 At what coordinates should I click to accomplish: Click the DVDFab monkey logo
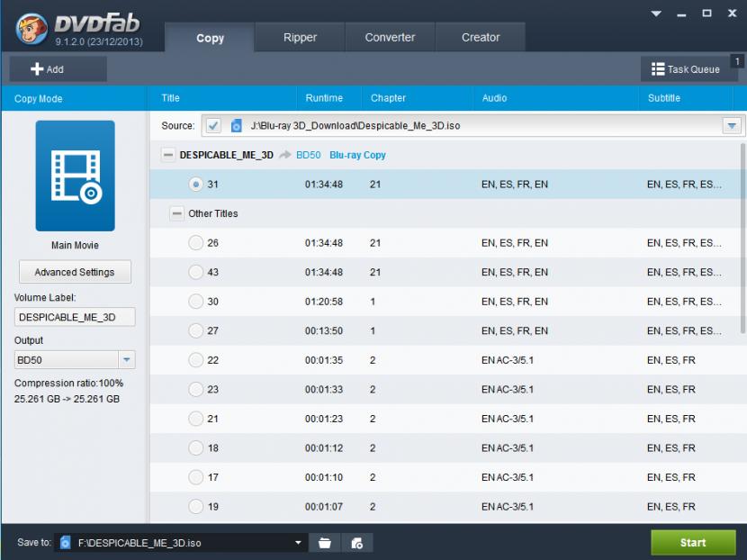pos(31,29)
